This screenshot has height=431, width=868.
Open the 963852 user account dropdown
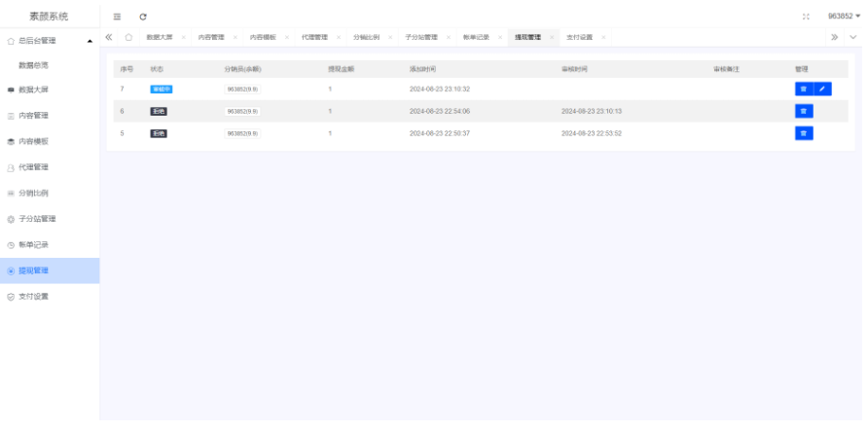pos(843,17)
